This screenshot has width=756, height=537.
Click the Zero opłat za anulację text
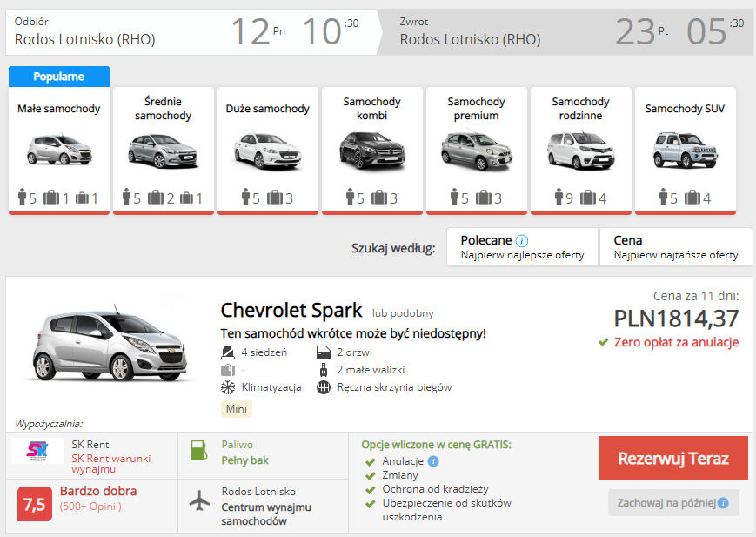coord(677,342)
